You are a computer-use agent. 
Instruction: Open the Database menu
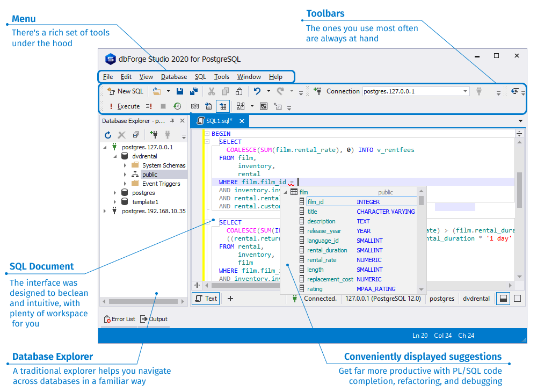pyautogui.click(x=174, y=77)
